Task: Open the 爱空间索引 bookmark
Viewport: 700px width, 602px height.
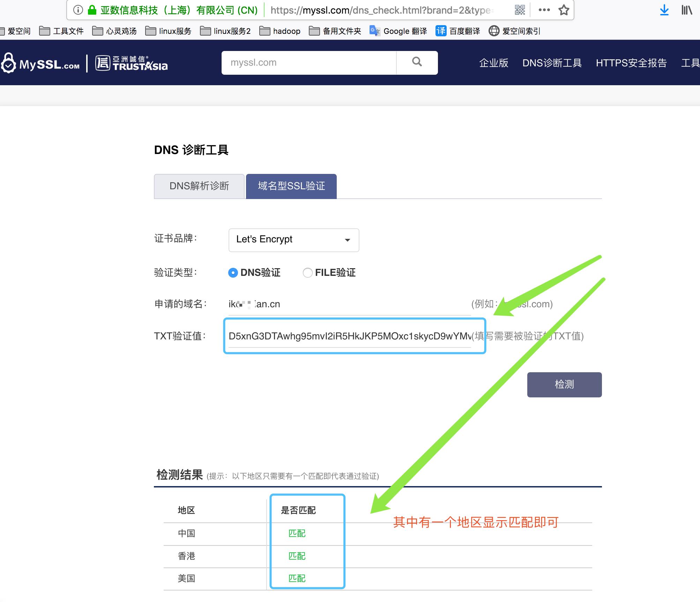Action: pos(515,31)
